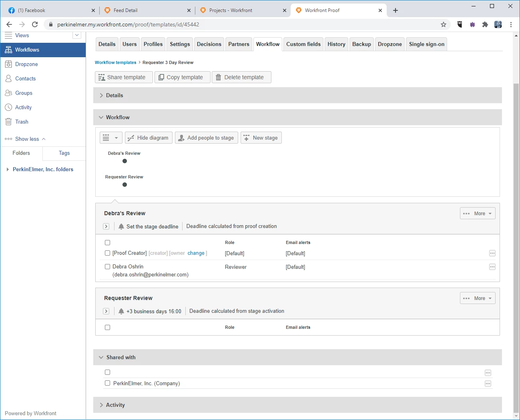Open options for PerkinElmer, Inc. (Company) row
This screenshot has width=520, height=420.
point(488,384)
